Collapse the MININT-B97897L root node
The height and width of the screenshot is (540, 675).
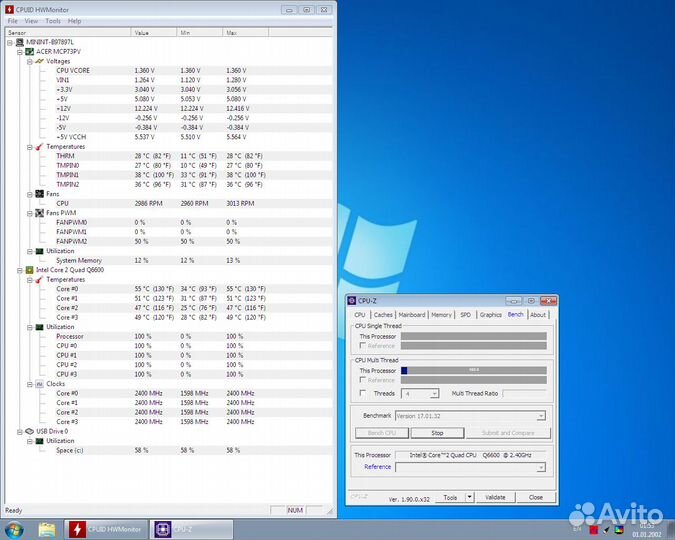10,43
